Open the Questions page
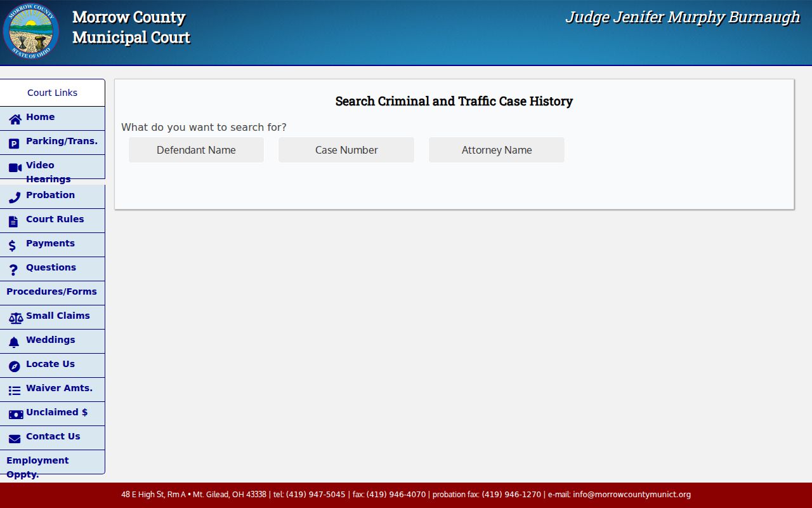The width and height of the screenshot is (812, 508). coord(52,269)
